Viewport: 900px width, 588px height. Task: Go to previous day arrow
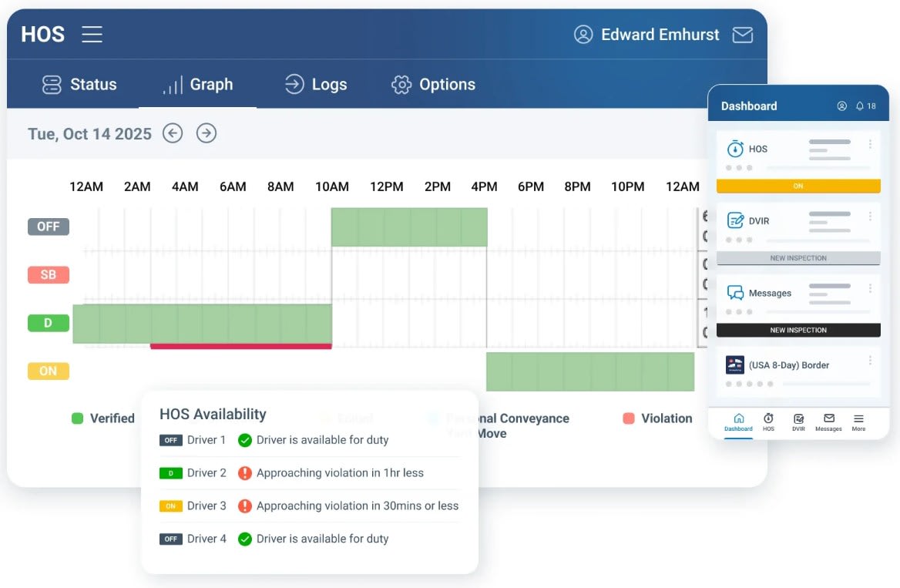[x=173, y=133]
